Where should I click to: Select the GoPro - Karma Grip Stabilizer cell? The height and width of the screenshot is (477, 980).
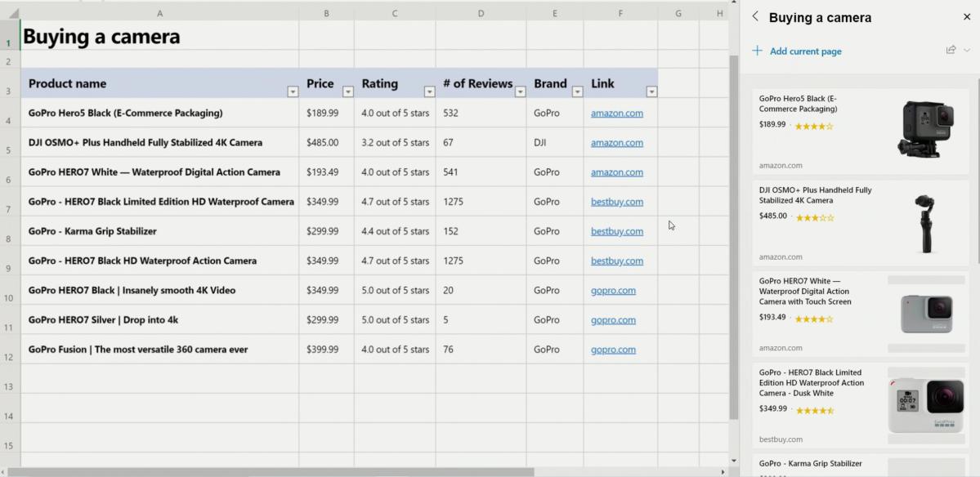(x=160, y=231)
